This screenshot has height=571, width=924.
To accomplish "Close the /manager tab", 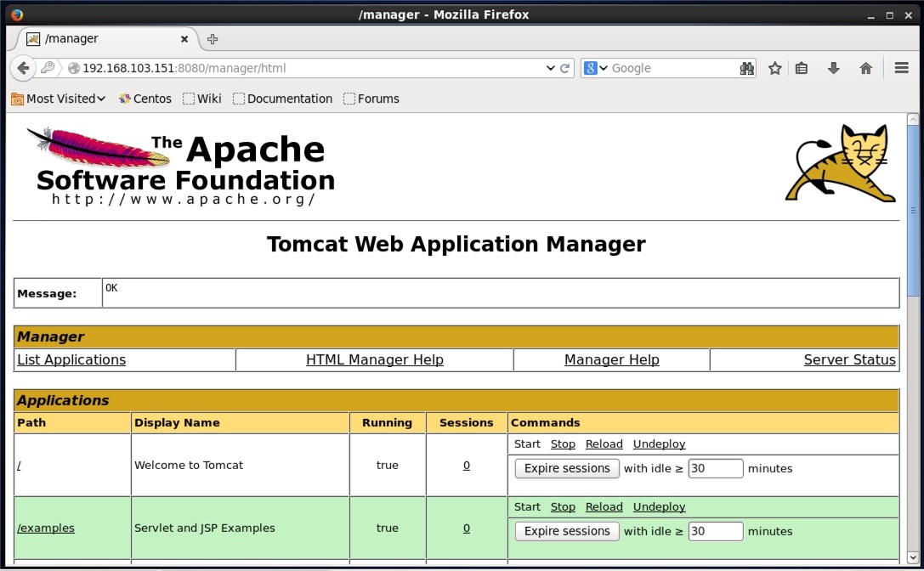I will click(x=184, y=39).
